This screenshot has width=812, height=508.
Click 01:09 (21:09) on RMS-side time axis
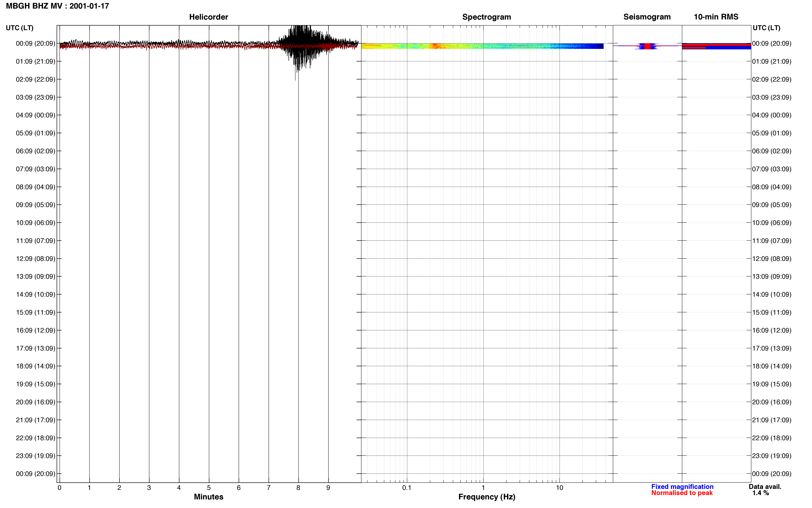(x=772, y=61)
